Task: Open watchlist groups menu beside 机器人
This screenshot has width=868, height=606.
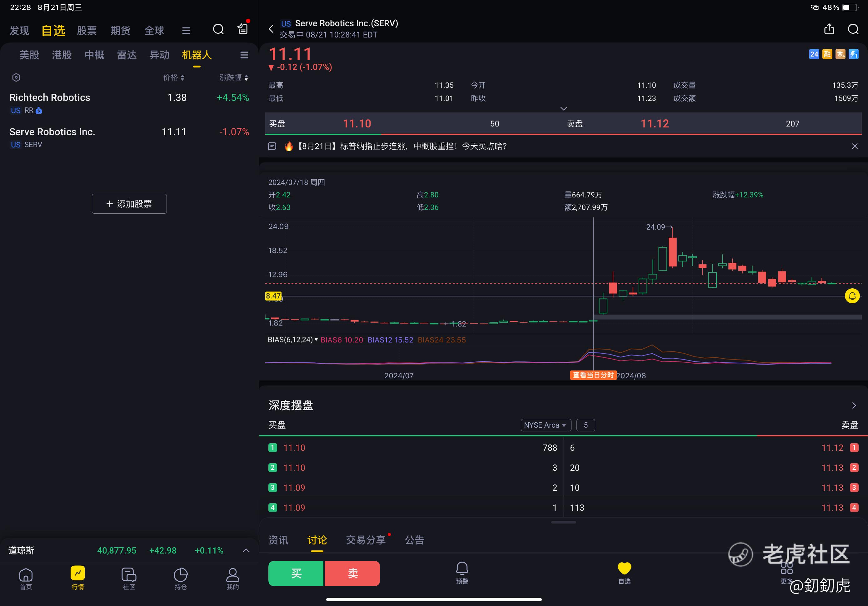Action: point(244,55)
